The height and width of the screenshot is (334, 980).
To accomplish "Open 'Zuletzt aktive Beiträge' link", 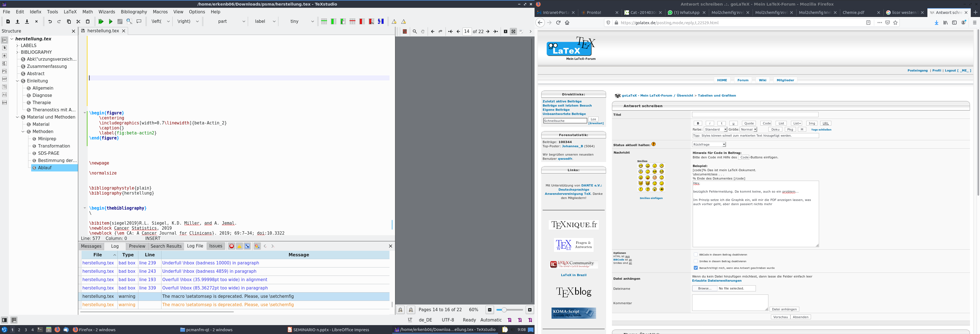I will 562,102.
